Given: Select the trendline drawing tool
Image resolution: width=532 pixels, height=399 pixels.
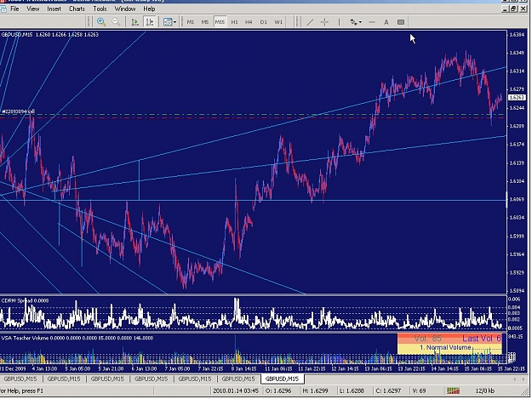Looking at the screenshot, I should point(310,22).
